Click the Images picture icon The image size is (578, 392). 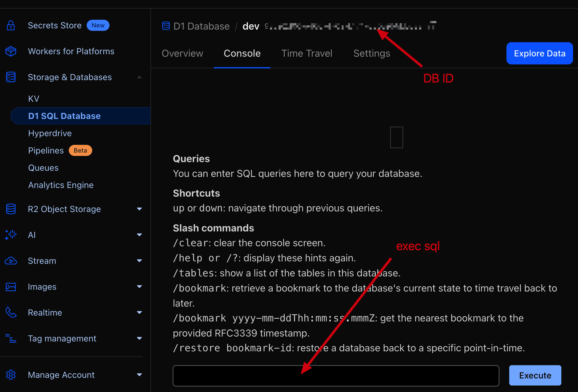(x=11, y=287)
